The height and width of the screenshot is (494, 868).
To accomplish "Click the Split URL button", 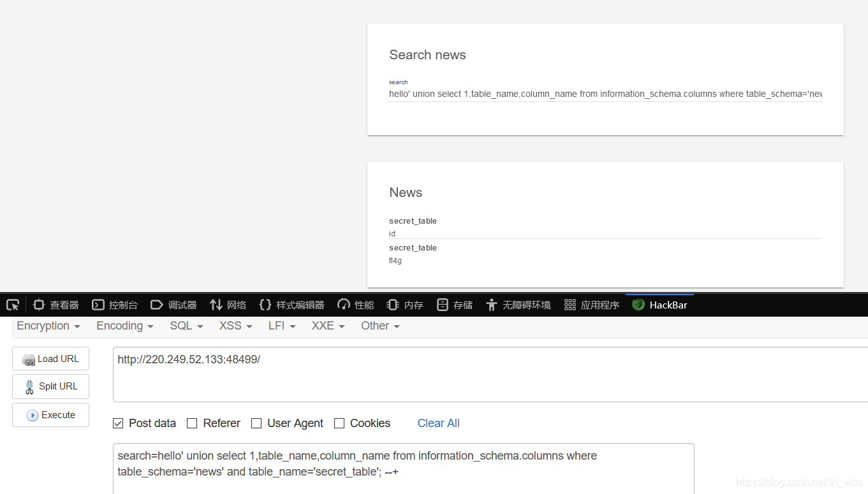I will click(x=50, y=386).
